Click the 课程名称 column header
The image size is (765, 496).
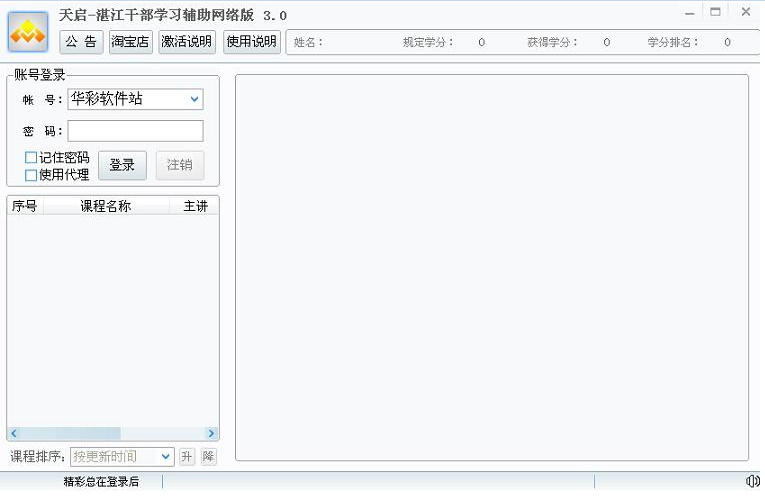[x=105, y=207]
